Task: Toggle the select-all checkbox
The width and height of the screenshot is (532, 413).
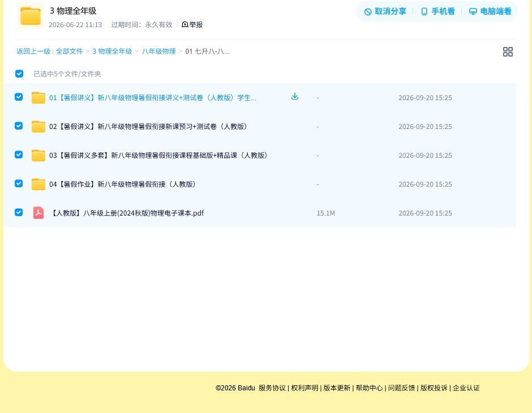Action: pos(19,74)
